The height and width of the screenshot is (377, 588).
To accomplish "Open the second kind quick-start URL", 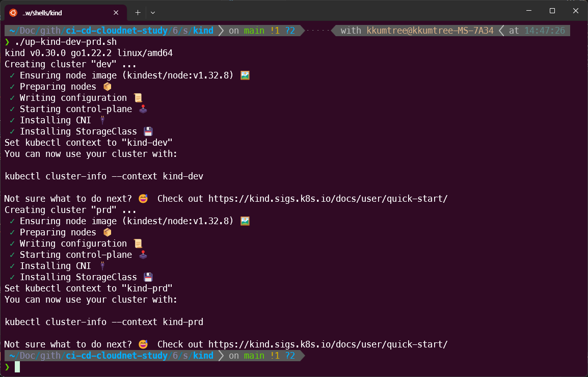I will pos(328,344).
